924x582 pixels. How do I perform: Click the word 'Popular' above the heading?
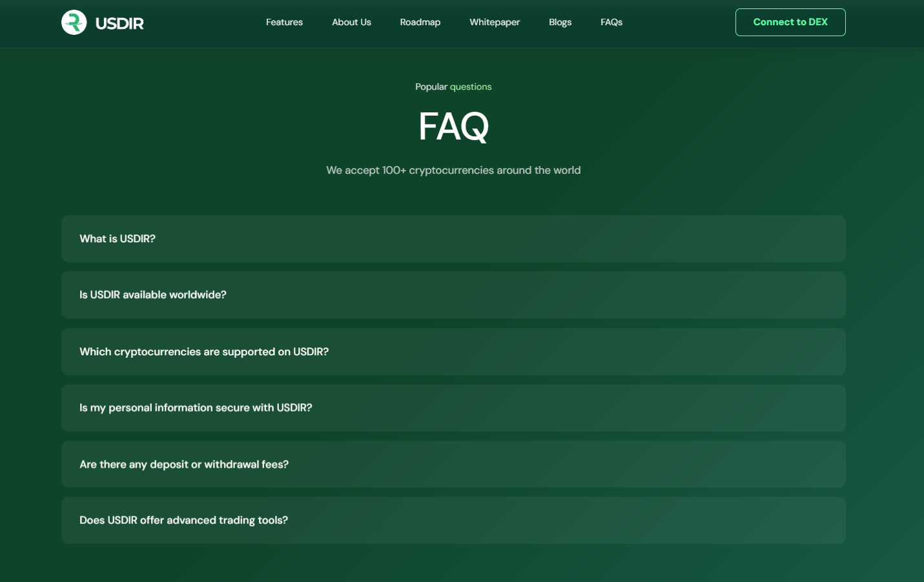click(x=431, y=87)
